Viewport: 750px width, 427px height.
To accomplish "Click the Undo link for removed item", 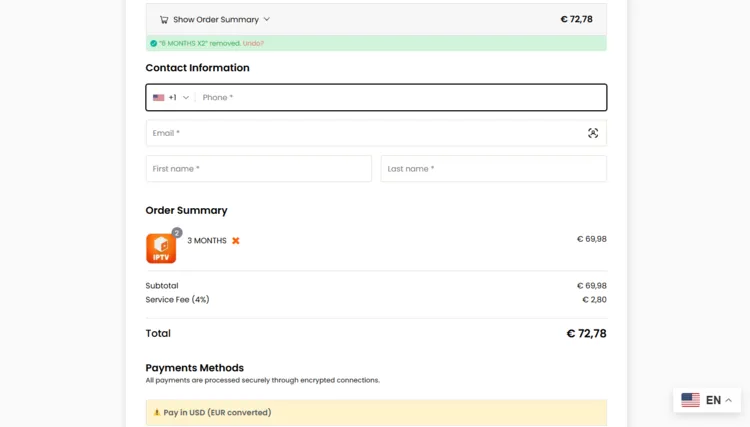I will click(x=253, y=43).
